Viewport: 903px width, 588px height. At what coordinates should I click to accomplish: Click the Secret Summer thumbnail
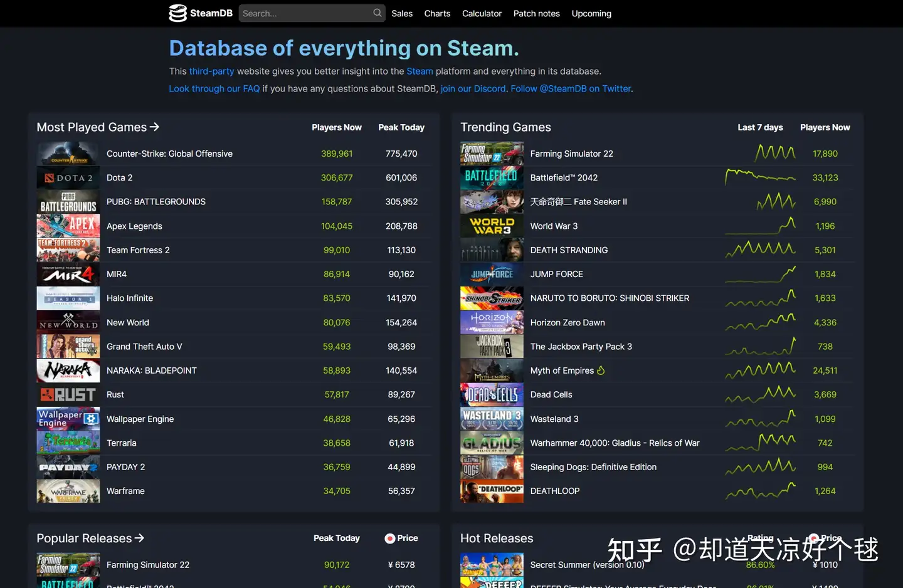tap(492, 565)
